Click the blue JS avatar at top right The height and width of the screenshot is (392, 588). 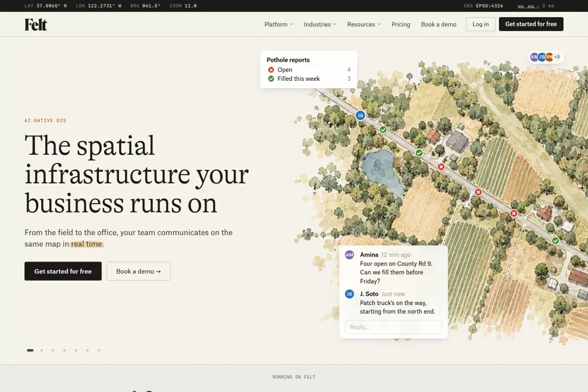click(x=542, y=57)
